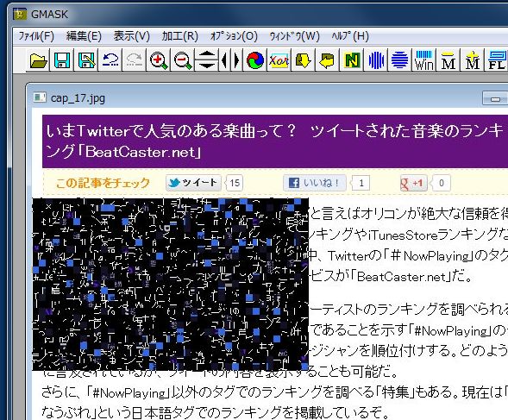Click the Google +1 button
The width and height of the screenshot is (508, 420).
(413, 183)
